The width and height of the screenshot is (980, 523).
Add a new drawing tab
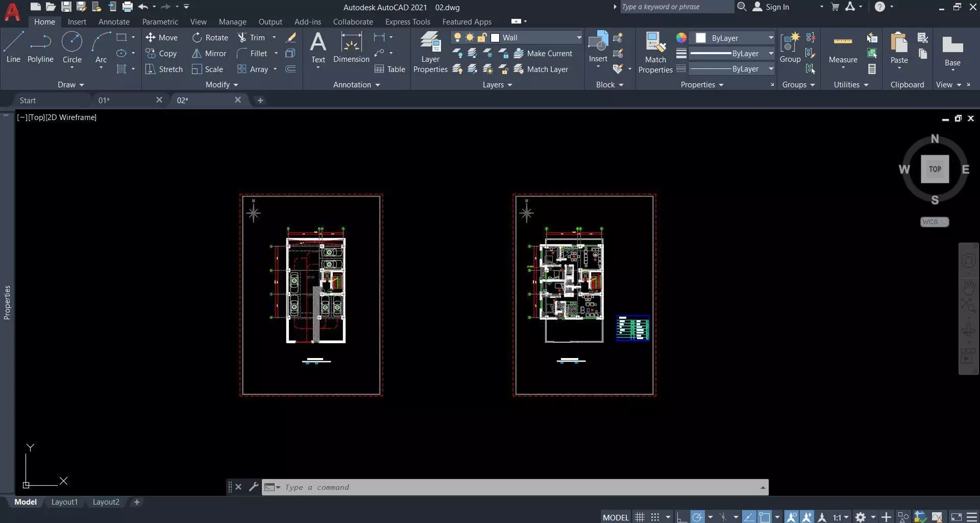(x=260, y=100)
